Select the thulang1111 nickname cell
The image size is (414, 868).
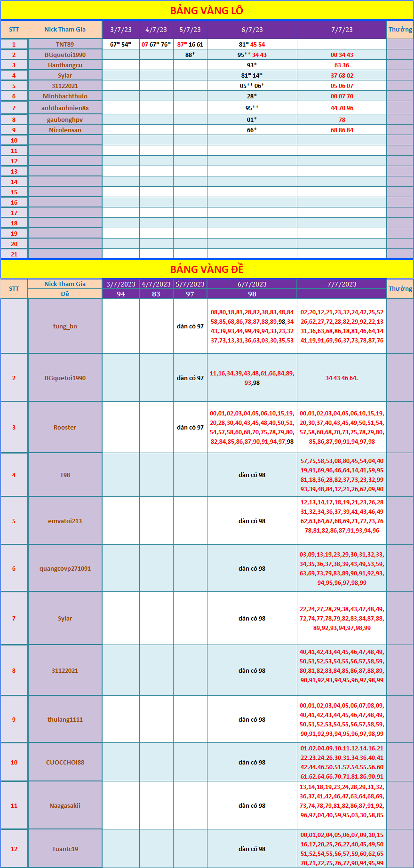[65, 719]
